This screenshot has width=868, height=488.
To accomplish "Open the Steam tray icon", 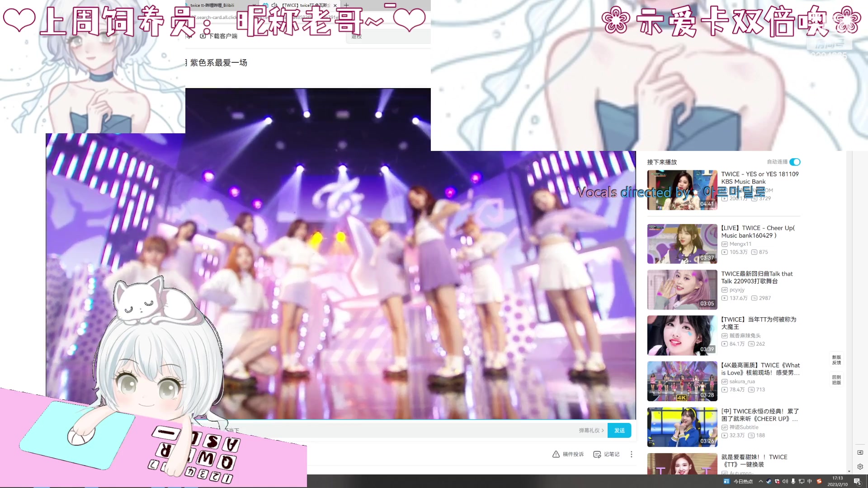I will 769,481.
